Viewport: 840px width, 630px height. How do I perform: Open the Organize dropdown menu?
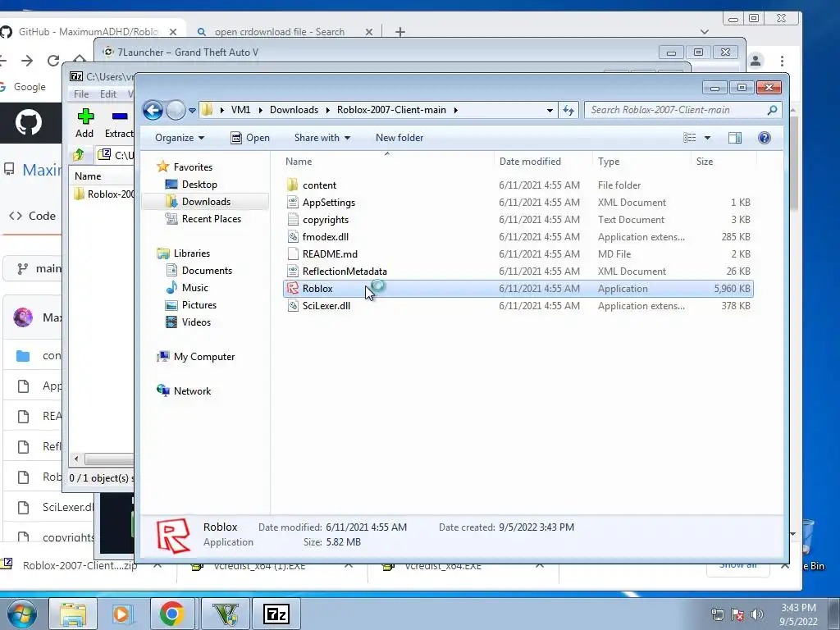pyautogui.click(x=180, y=138)
